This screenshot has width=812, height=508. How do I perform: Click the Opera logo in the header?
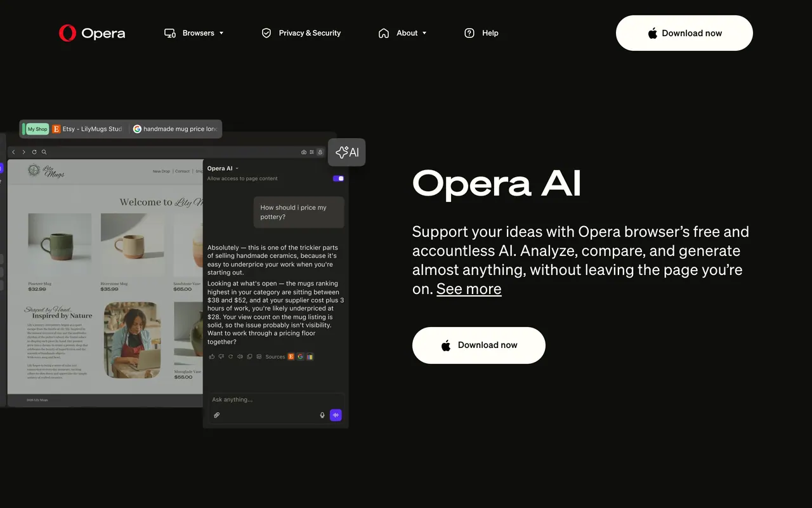[92, 33]
